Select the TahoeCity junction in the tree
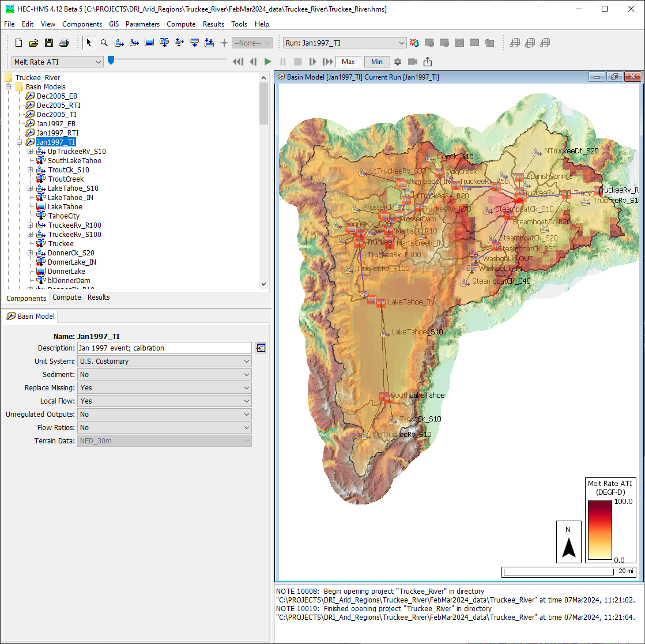 pos(64,216)
